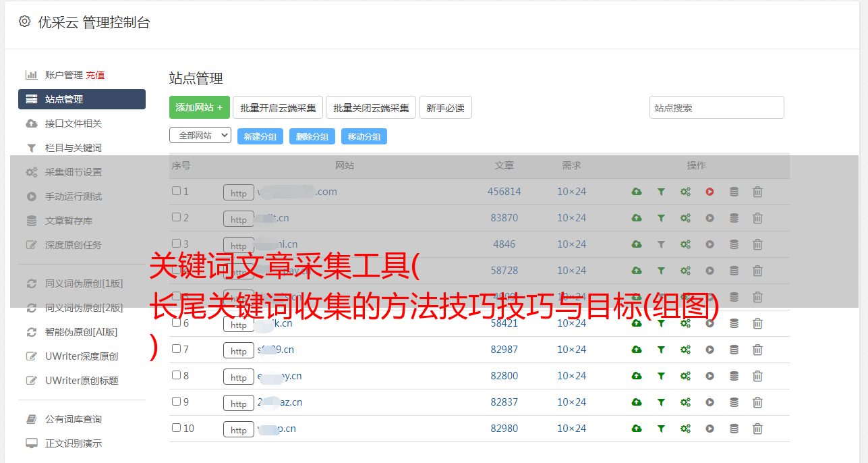The width and height of the screenshot is (868, 463).
Task: Check the checkbox for site row 8
Action: pyautogui.click(x=176, y=375)
